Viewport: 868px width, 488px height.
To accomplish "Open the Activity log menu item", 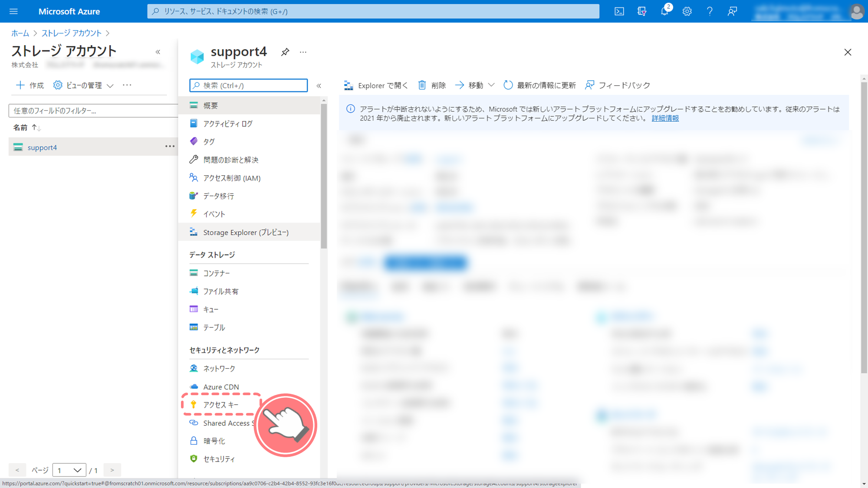I will click(249, 124).
